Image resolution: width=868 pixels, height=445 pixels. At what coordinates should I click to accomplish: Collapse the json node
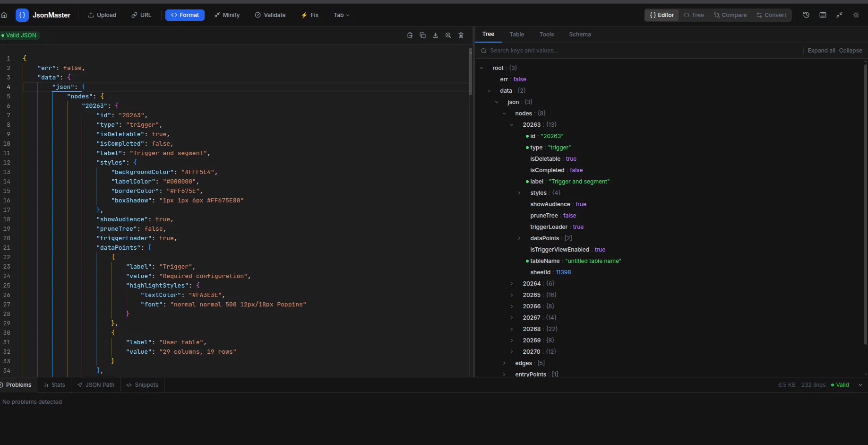click(497, 102)
